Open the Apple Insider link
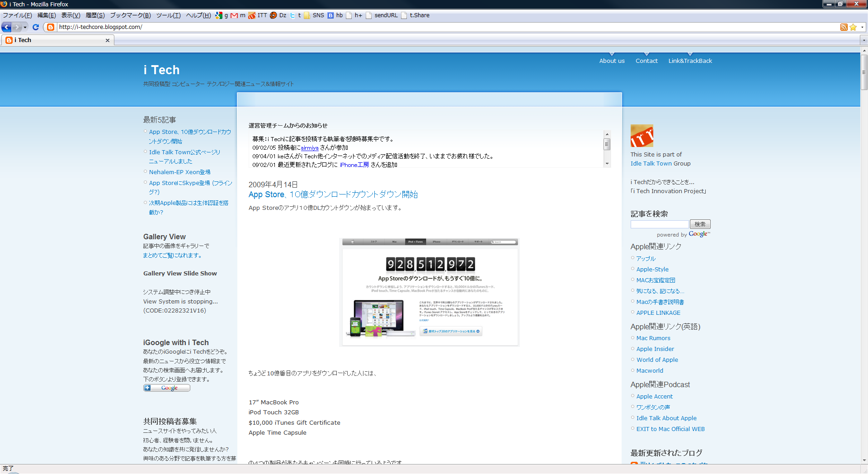868x474 pixels. point(655,349)
